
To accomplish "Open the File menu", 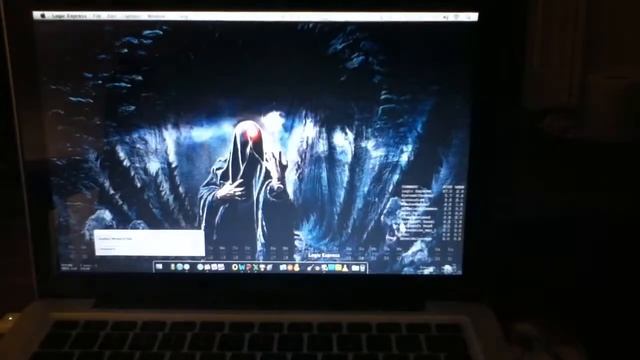I will coord(97,16).
